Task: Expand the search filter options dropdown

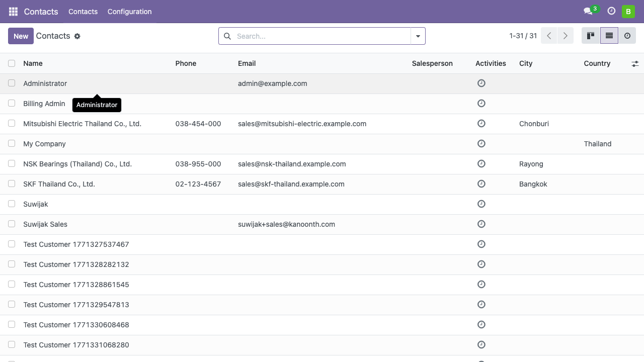Action: [x=418, y=36]
